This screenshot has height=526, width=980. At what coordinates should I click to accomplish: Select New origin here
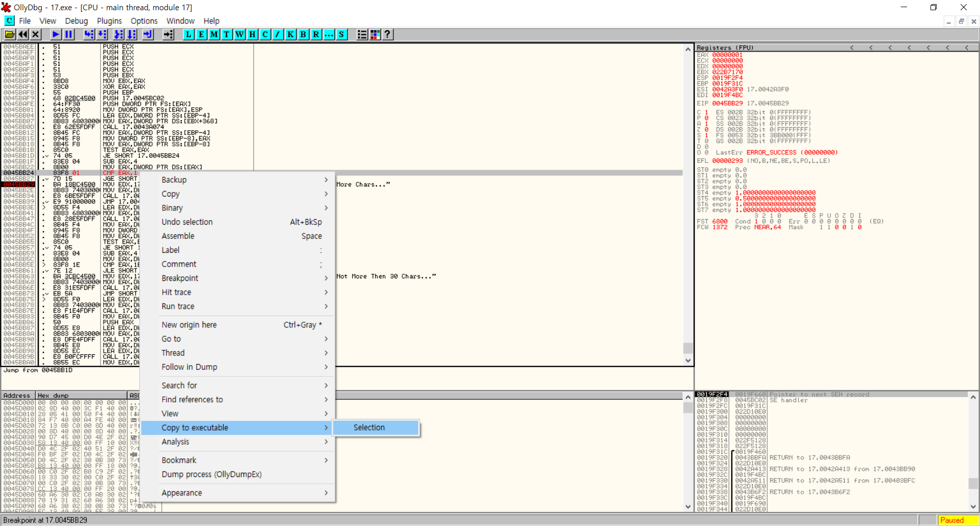pyautogui.click(x=238, y=325)
